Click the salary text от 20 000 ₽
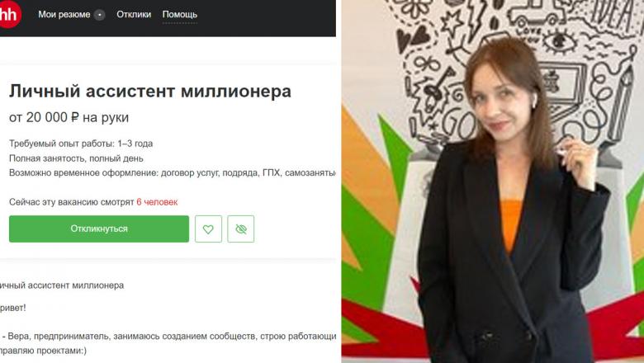The width and height of the screenshot is (644, 363). (44, 117)
